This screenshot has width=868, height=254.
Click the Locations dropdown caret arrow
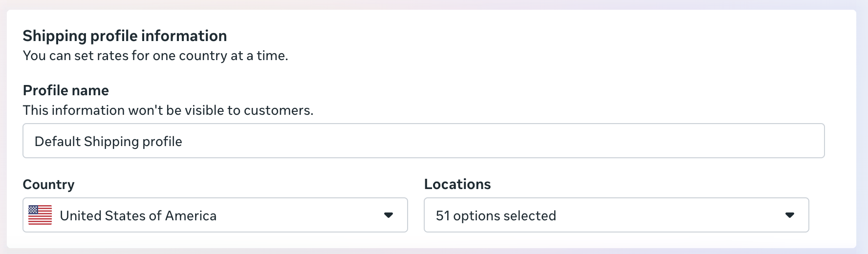(790, 215)
